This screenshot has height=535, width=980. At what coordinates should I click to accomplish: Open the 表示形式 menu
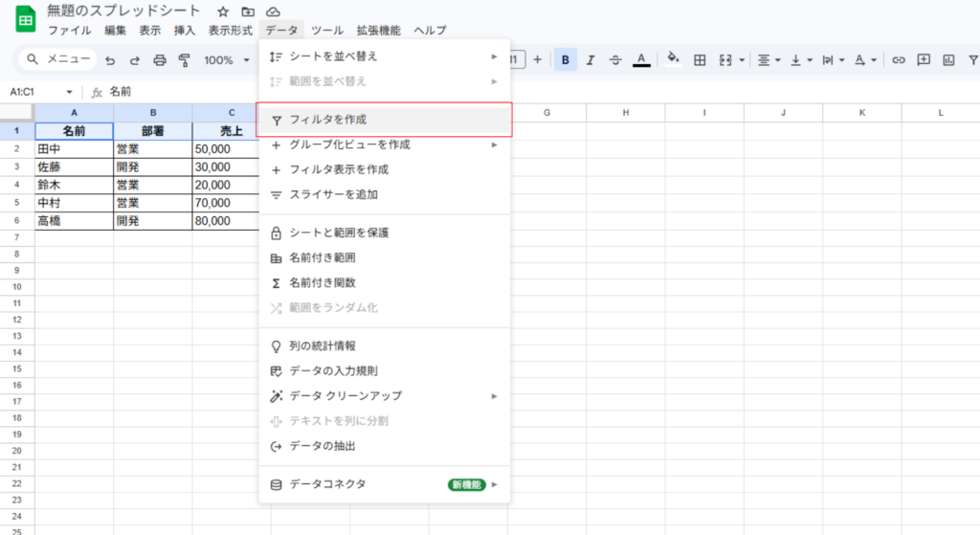click(x=230, y=30)
